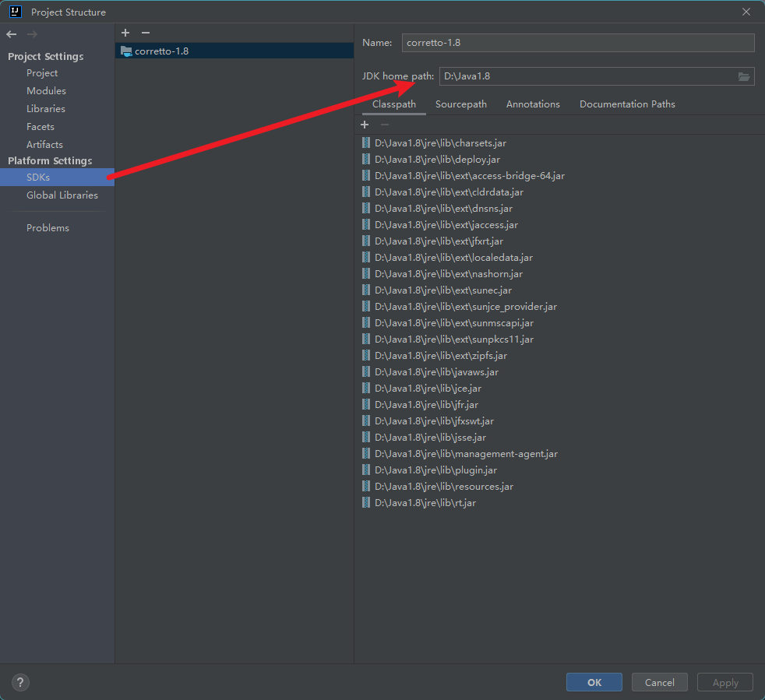This screenshot has width=765, height=700.
Task: Open the Artifacts settings page
Action: [44, 145]
